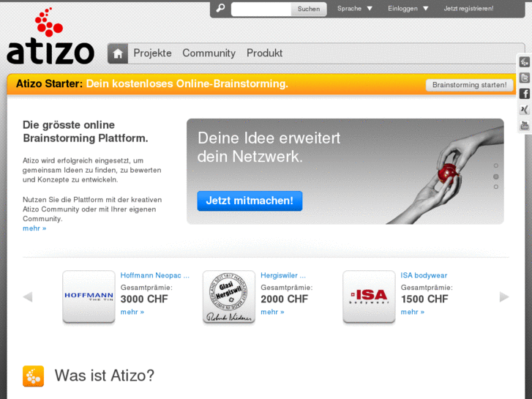Open the Twitter sidebar icon
This screenshot has width=532, height=399.
[525, 78]
